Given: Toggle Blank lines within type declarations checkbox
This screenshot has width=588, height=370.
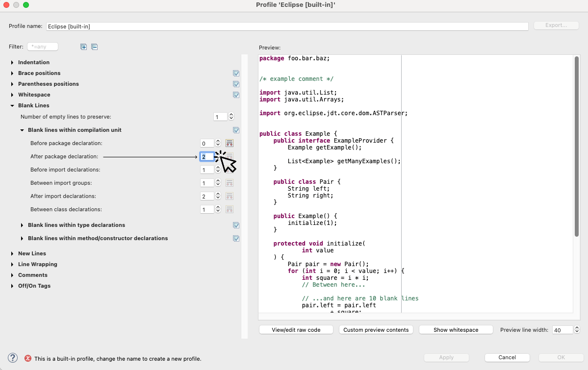Looking at the screenshot, I should click(236, 225).
